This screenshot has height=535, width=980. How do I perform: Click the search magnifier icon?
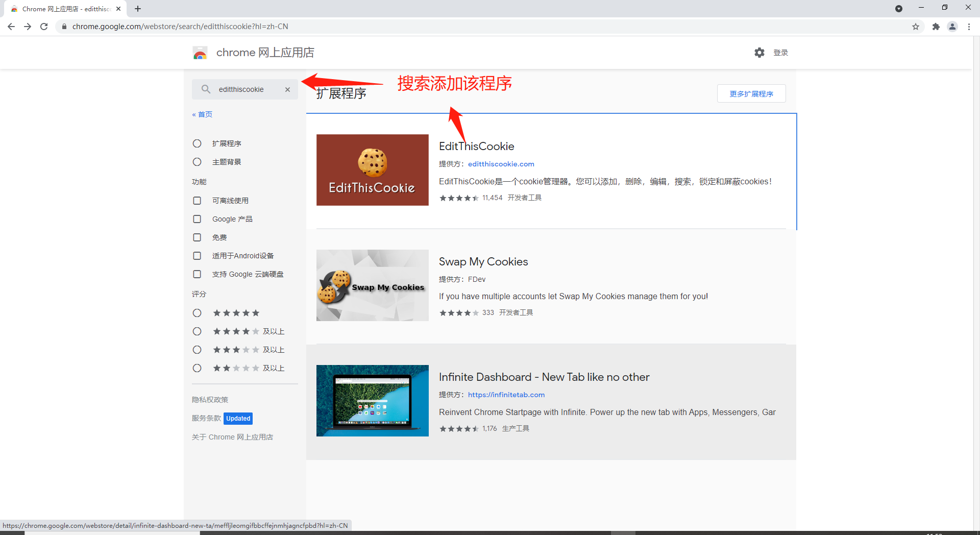[206, 89]
